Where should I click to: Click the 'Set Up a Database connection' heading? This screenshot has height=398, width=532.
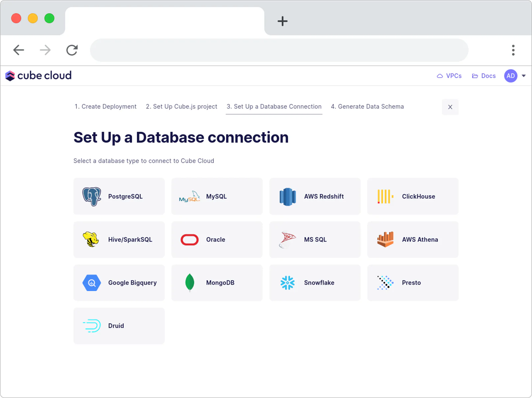181,138
